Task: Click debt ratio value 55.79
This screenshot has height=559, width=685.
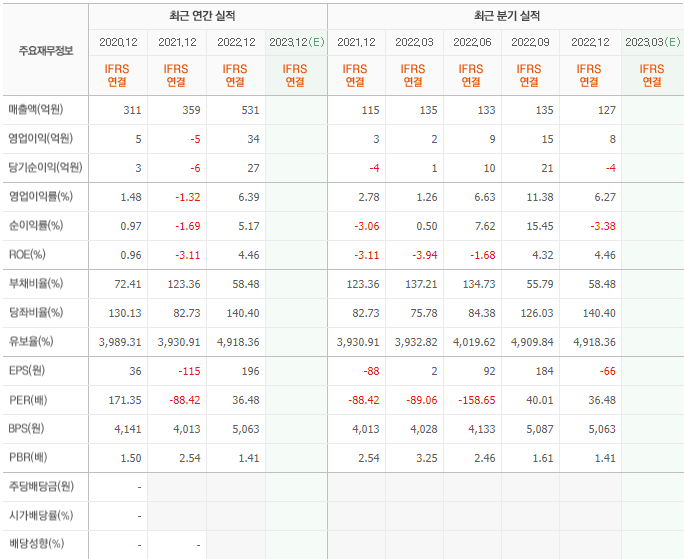Action: tap(540, 284)
